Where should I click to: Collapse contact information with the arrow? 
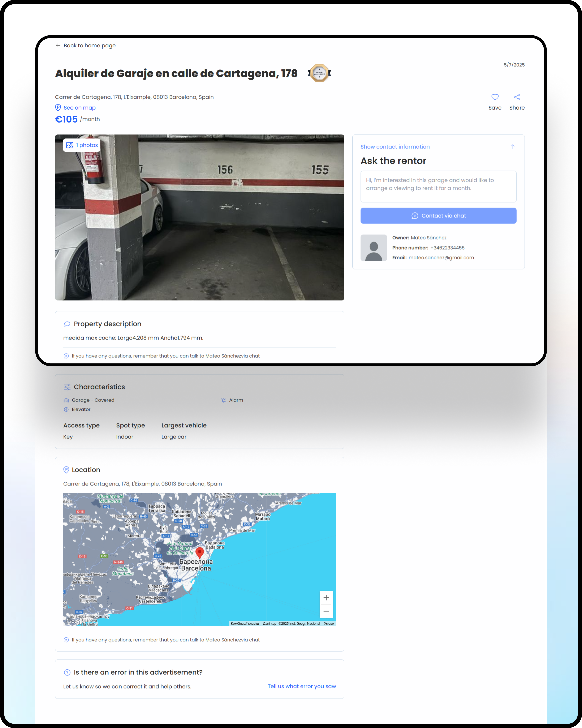(x=512, y=146)
